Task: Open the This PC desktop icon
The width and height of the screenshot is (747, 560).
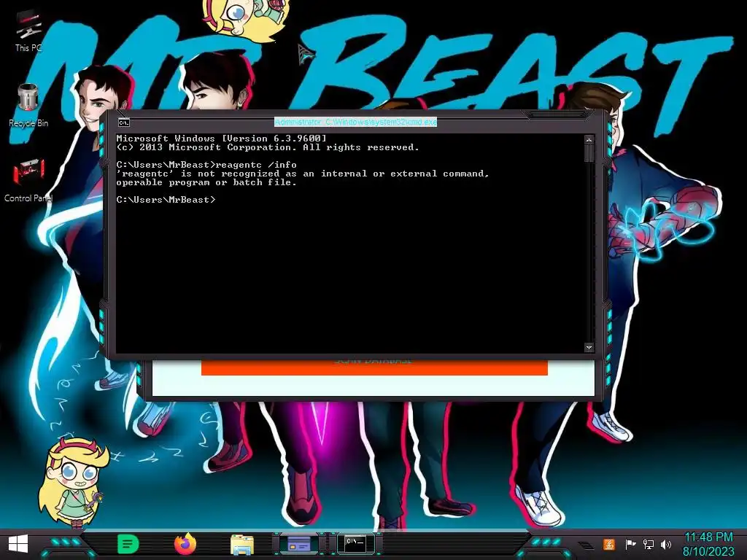Action: click(x=28, y=31)
